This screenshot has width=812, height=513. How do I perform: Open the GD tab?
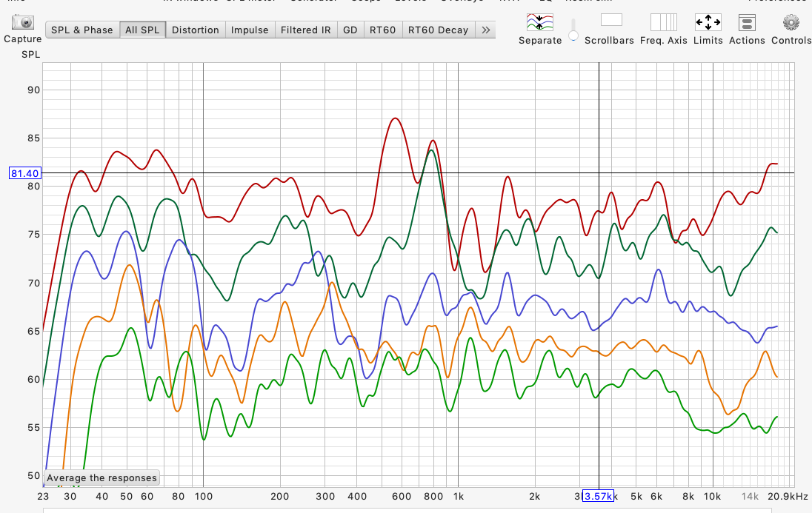[x=350, y=30]
